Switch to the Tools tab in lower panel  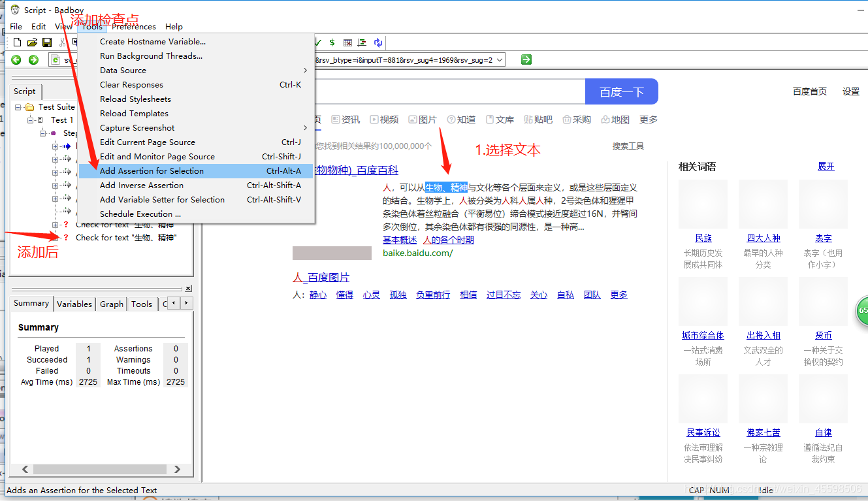[142, 304]
